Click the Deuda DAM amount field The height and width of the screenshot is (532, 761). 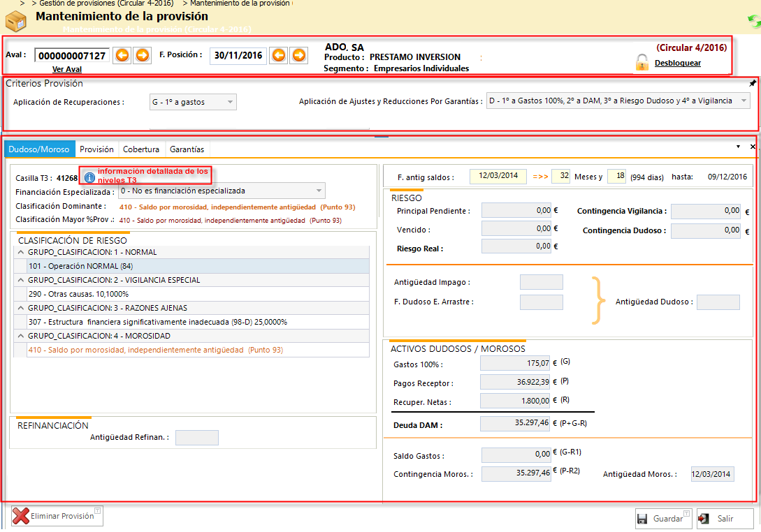(x=515, y=423)
